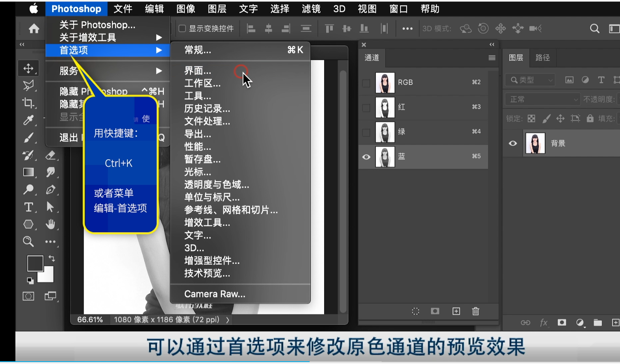Select the Move tool
Screen dimensions: 620x364
(28, 68)
